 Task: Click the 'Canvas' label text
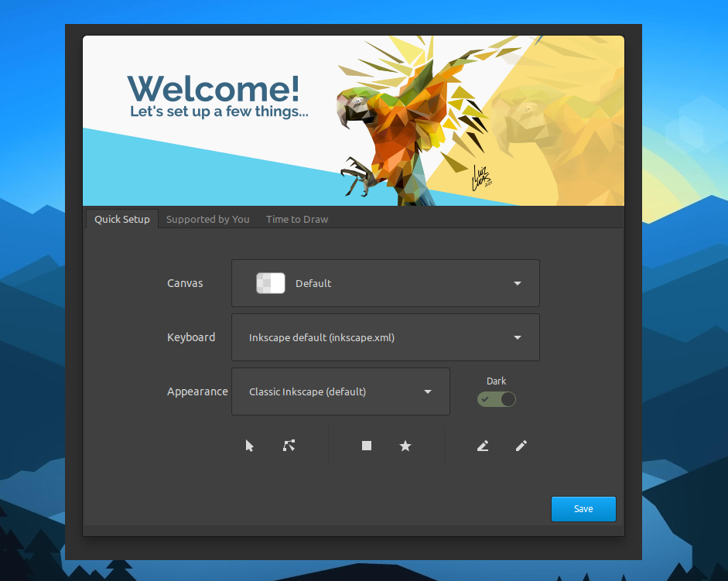tap(185, 283)
